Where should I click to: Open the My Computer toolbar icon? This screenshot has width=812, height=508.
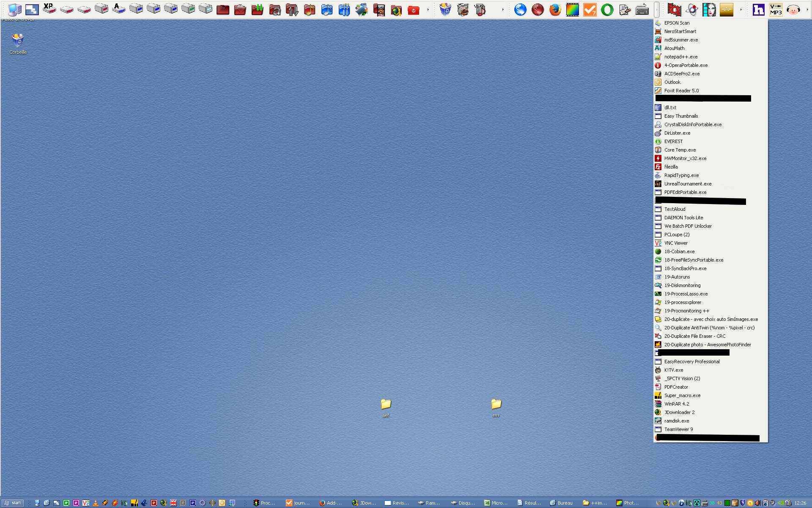tap(14, 9)
